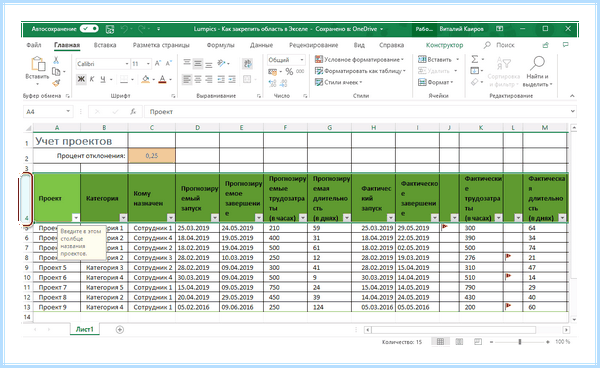Viewport: 600px width, 368px height.
Task: Decrease font size with smaller A
Action: point(168,64)
